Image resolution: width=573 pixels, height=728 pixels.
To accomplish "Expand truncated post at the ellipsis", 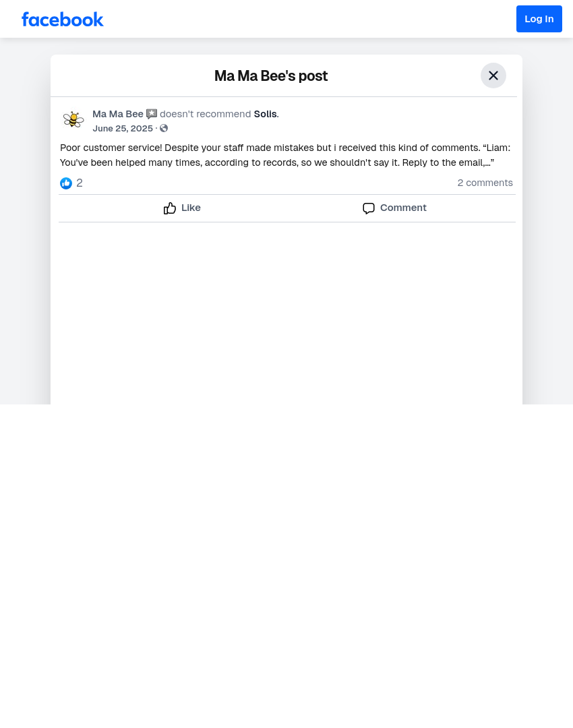I will pos(489,162).
